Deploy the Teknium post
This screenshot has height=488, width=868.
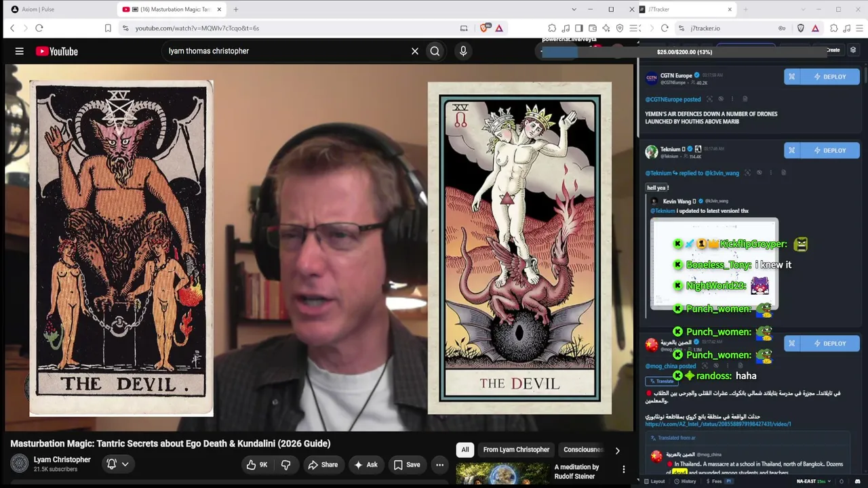[830, 150]
